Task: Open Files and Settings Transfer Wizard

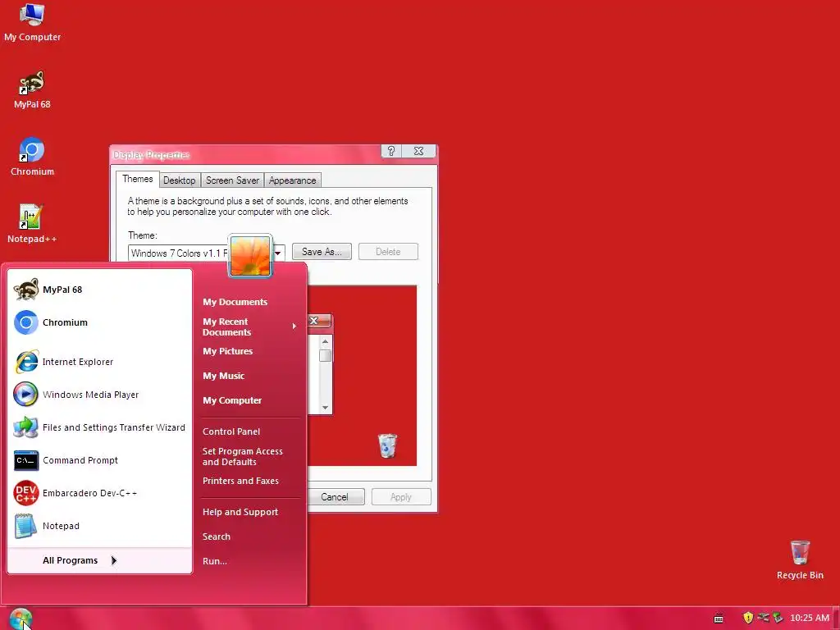Action: point(99,427)
